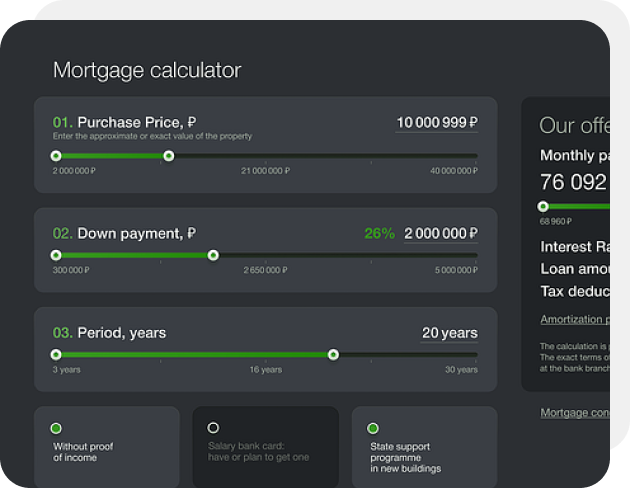Screen dimensions: 630x488
Task: Click the '40 000 000 ₽' slider label
Action: 454,171
